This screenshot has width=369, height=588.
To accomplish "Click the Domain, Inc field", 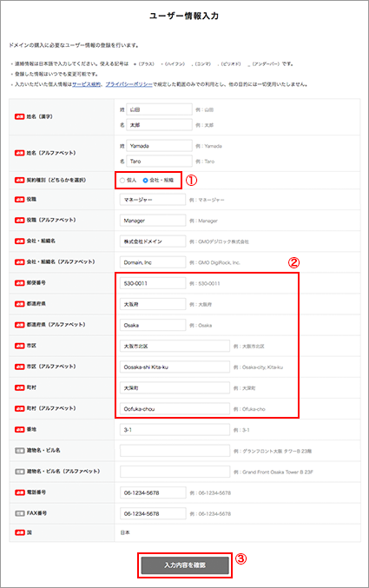I will [153, 262].
